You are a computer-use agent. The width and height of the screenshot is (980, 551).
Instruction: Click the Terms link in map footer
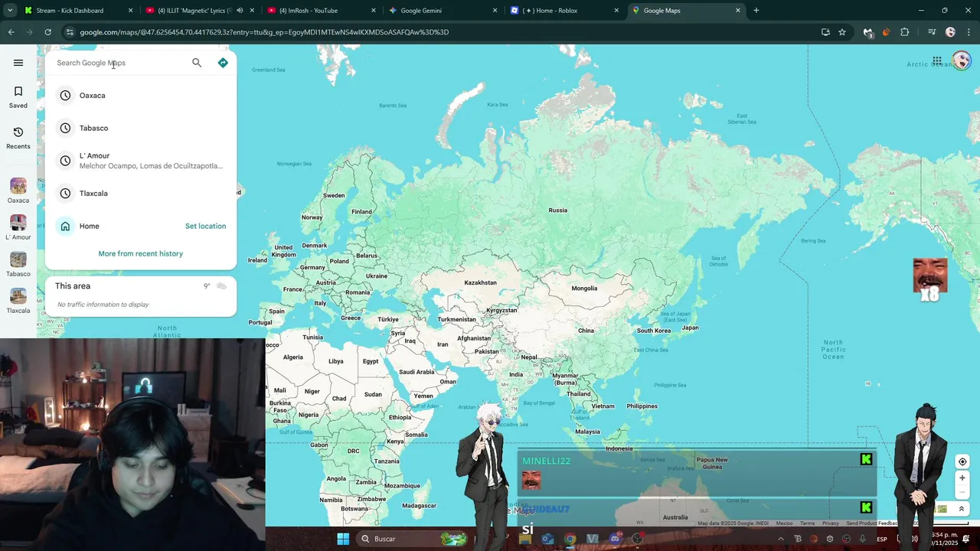(x=807, y=523)
